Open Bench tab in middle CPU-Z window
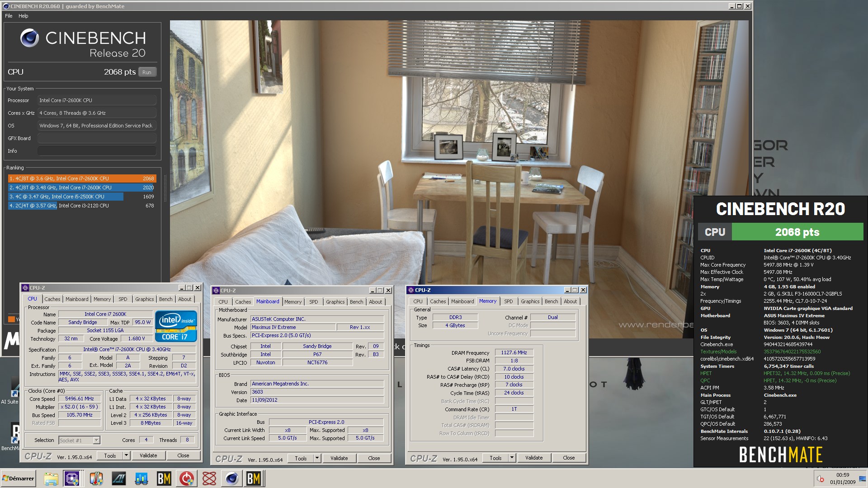The height and width of the screenshot is (488, 868). tap(356, 302)
